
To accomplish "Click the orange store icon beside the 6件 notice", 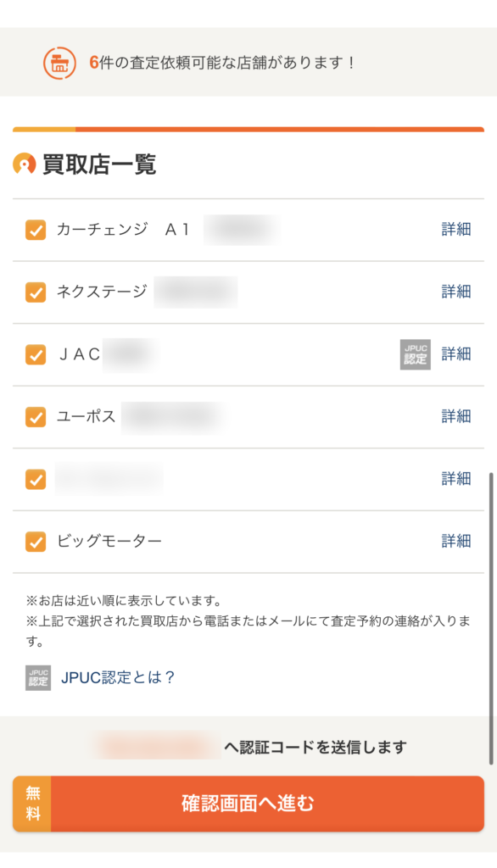I will 59,63.
